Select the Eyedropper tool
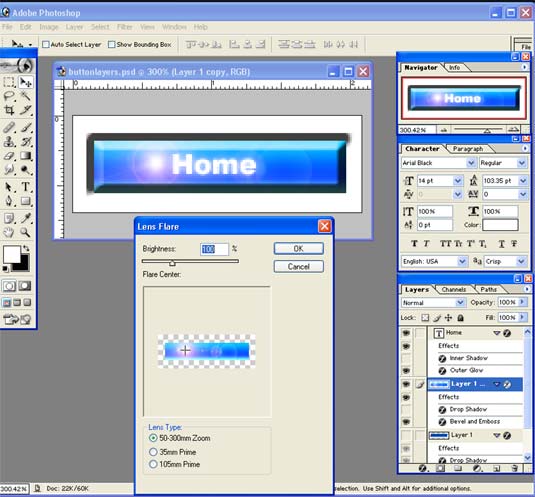 26,218
